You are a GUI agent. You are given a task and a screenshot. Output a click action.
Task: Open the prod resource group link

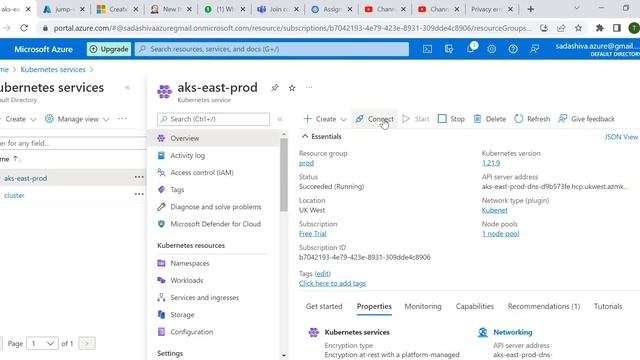(306, 163)
